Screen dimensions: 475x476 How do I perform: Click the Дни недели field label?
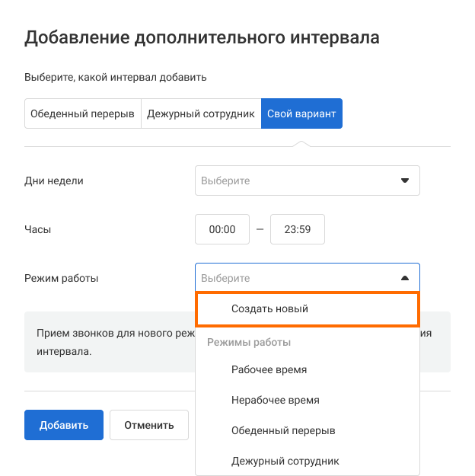(x=54, y=180)
